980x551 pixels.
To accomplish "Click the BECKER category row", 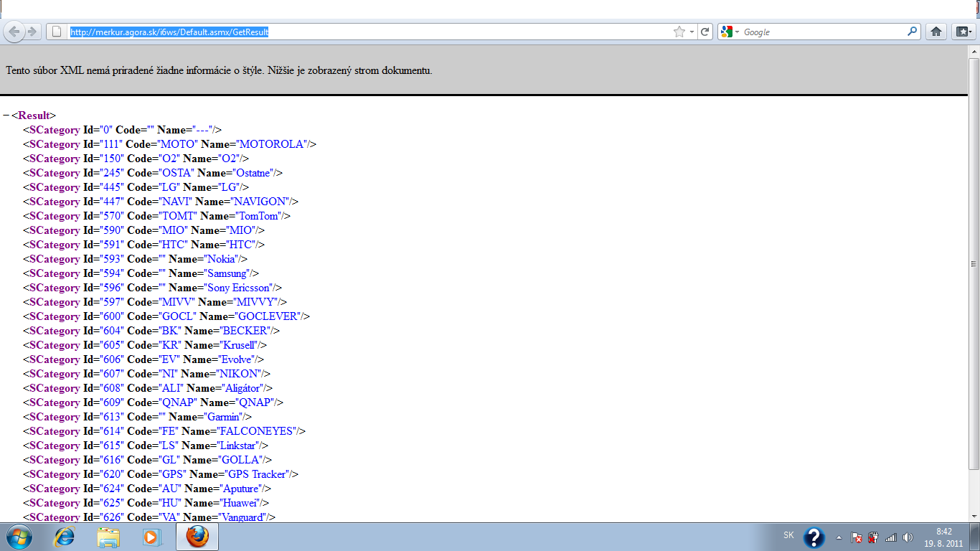I will pos(151,331).
